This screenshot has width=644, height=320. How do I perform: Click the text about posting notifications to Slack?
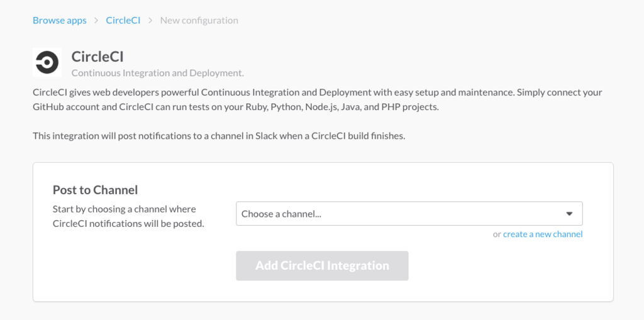pos(219,136)
